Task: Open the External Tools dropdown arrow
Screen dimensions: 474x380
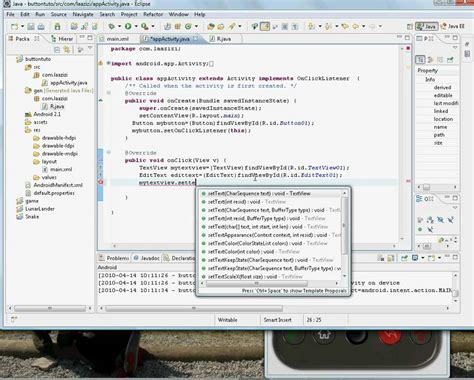Action: 153,26
